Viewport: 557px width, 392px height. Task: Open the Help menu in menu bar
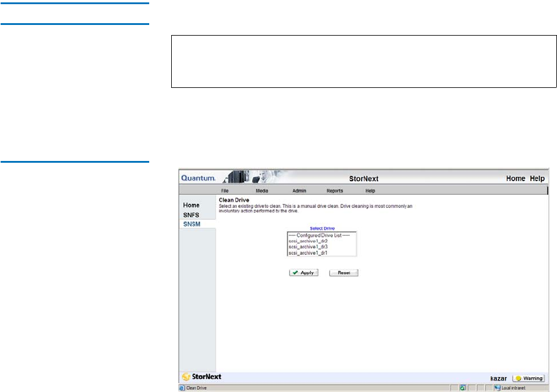(x=370, y=191)
